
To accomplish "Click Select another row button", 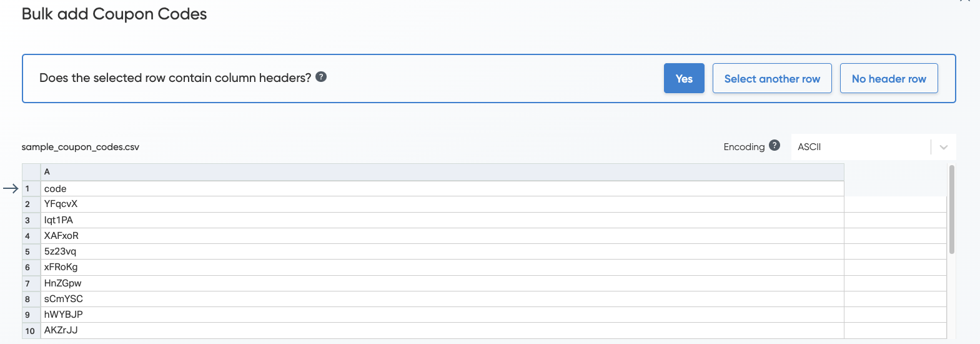I will (x=772, y=78).
